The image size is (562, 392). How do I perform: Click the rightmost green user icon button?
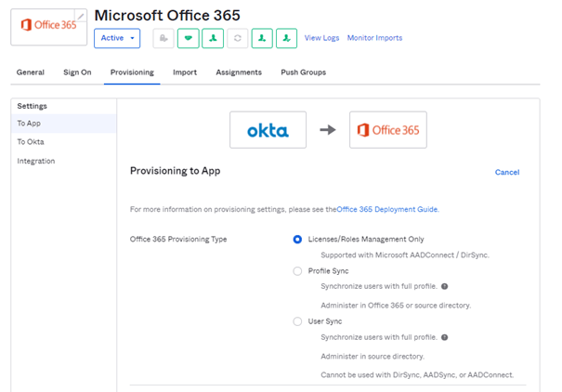click(287, 38)
